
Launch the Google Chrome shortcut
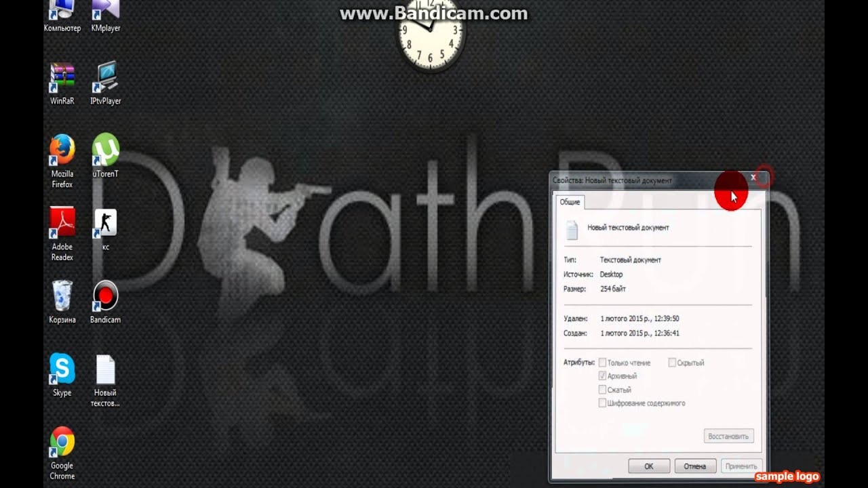(x=62, y=453)
